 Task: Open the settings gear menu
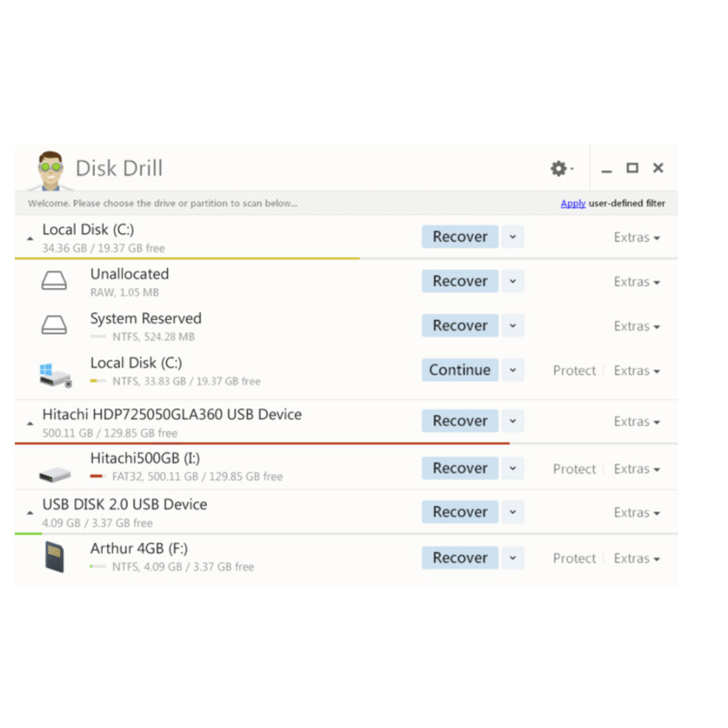click(559, 168)
